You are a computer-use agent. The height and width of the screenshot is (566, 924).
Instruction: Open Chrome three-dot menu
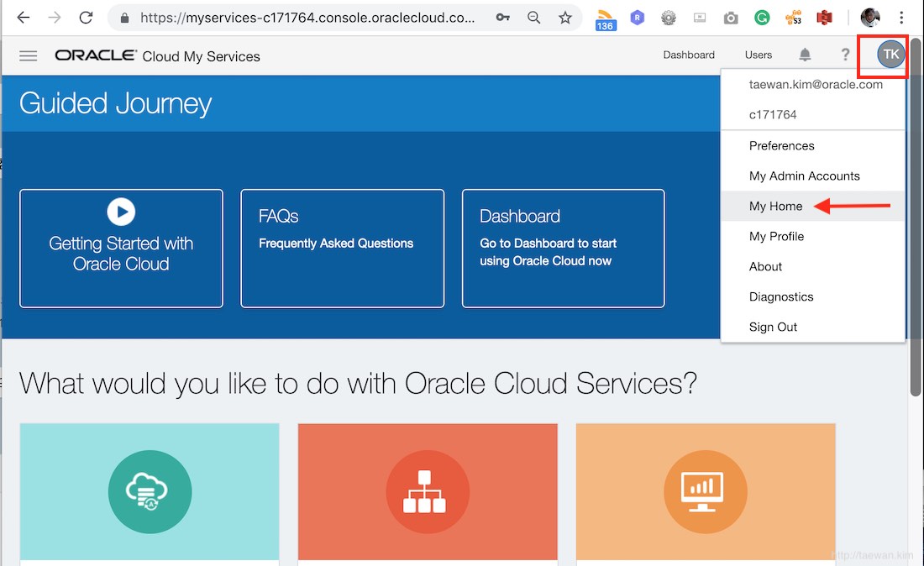[901, 18]
